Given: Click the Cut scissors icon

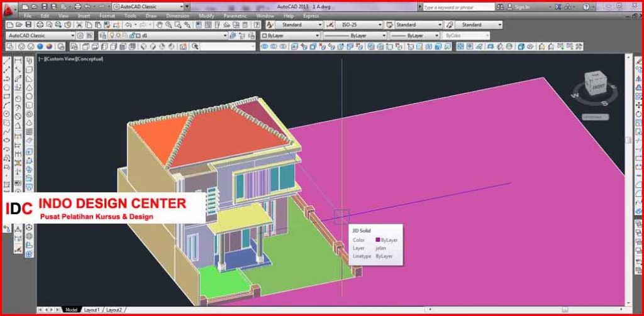Looking at the screenshot, I should [80, 25].
